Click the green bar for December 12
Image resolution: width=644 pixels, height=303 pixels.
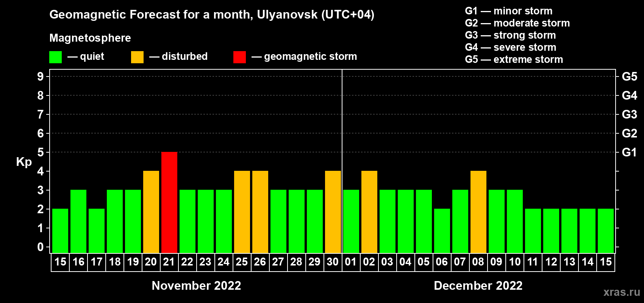click(x=551, y=231)
